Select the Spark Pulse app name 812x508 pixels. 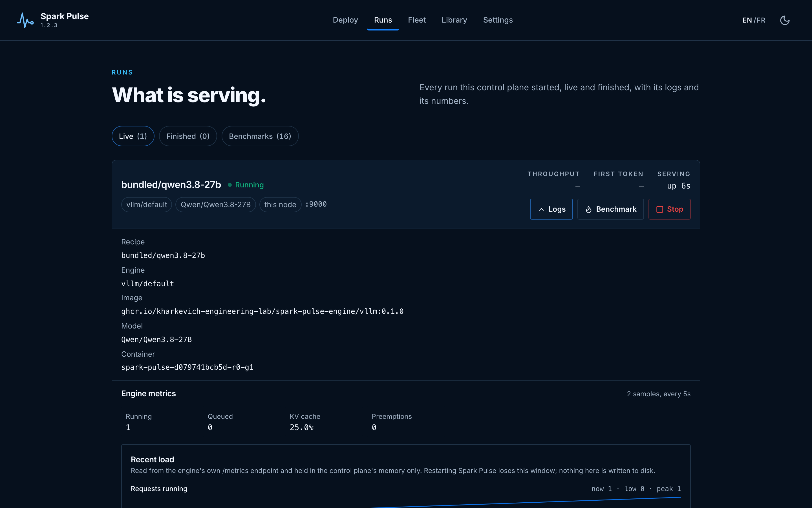click(65, 16)
